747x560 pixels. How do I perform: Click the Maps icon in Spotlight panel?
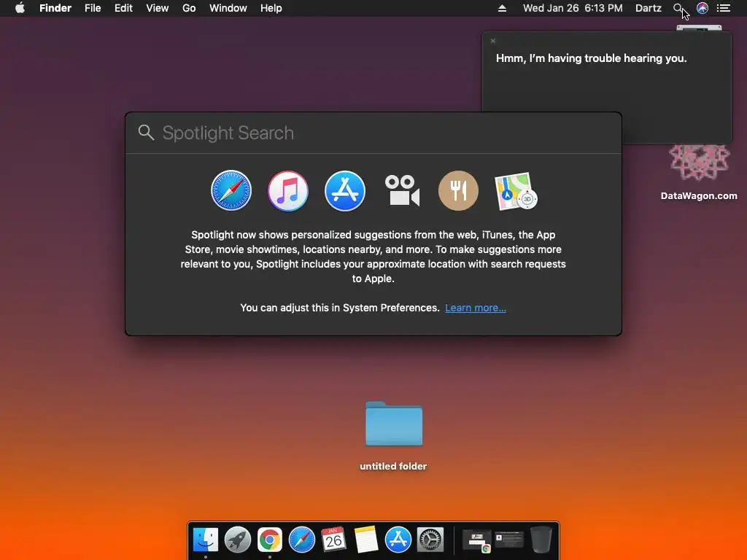pyautogui.click(x=516, y=191)
